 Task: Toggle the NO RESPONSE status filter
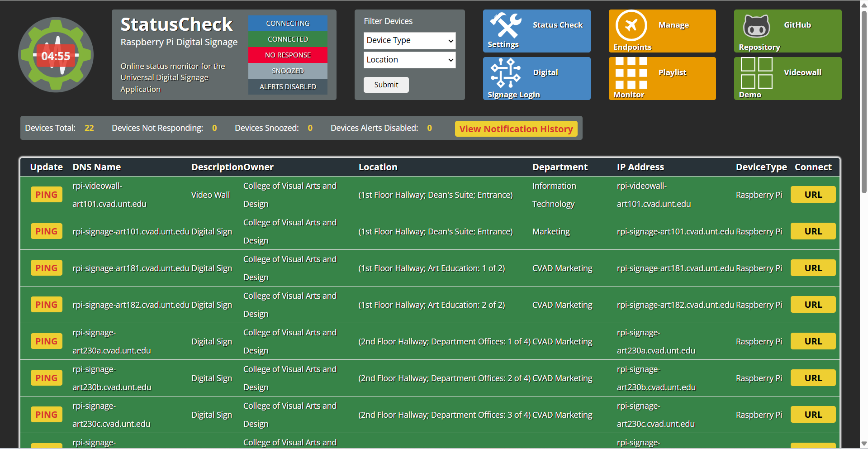pos(287,55)
